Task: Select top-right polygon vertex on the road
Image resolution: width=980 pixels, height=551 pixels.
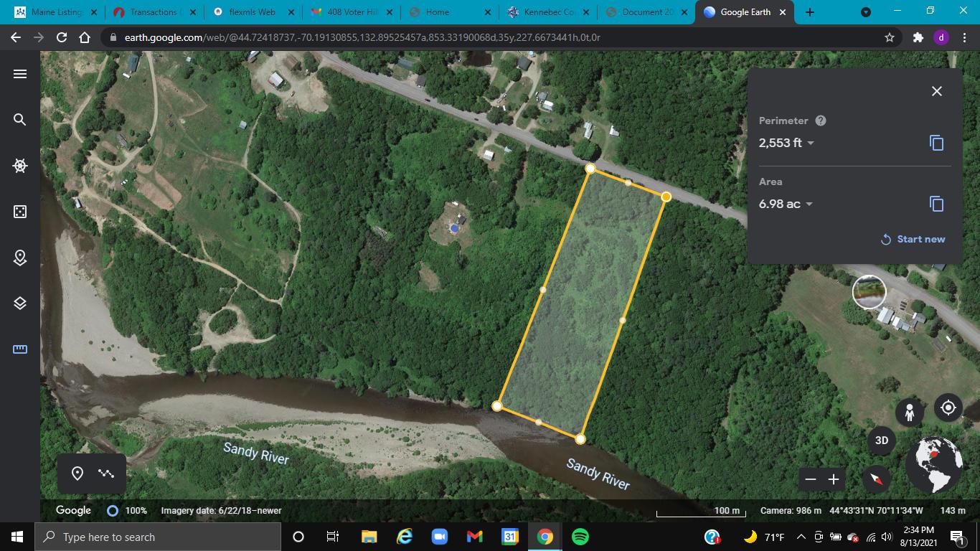Action: (x=666, y=197)
